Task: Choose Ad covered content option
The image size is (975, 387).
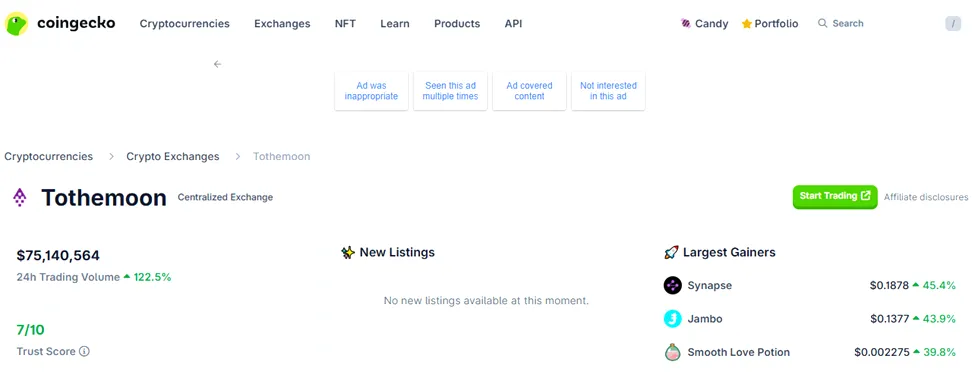Action: tap(529, 91)
